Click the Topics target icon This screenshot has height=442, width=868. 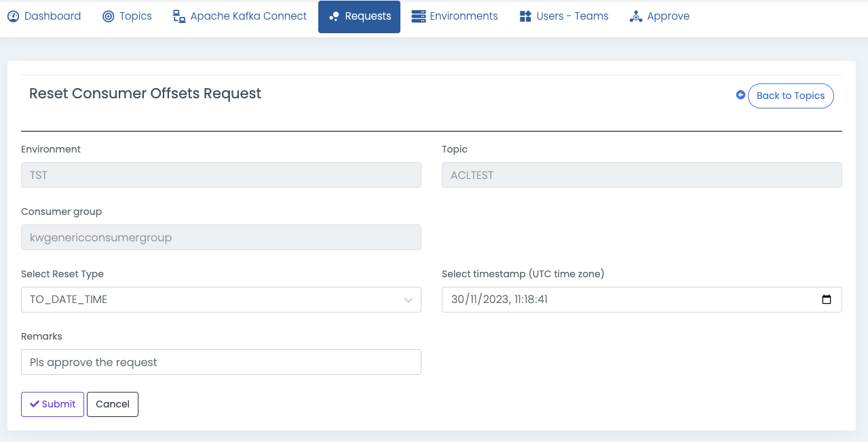click(x=109, y=16)
